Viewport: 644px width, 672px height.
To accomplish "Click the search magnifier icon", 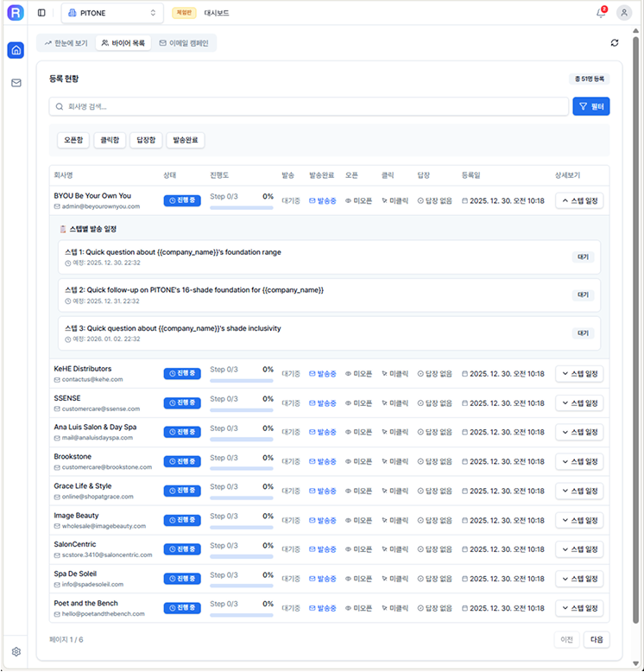I will [x=60, y=106].
